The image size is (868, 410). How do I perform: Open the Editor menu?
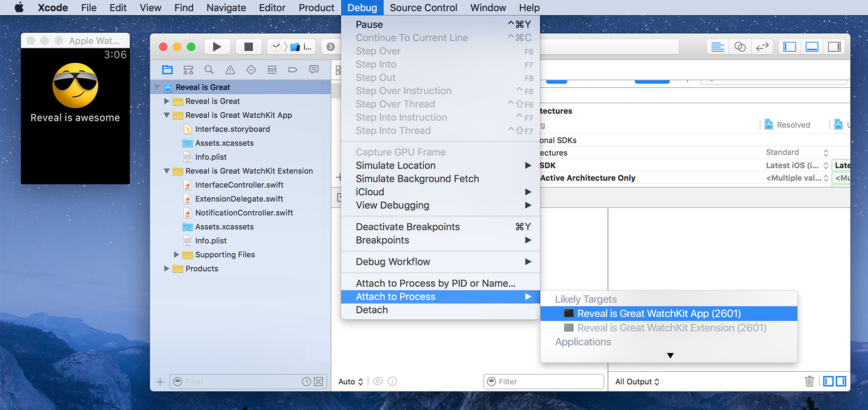(272, 8)
